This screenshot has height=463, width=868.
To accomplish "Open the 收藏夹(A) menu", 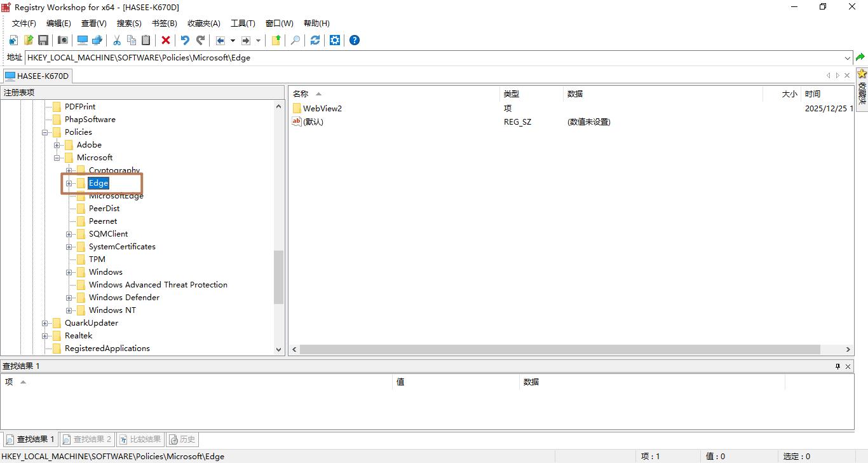I will pyautogui.click(x=204, y=24).
